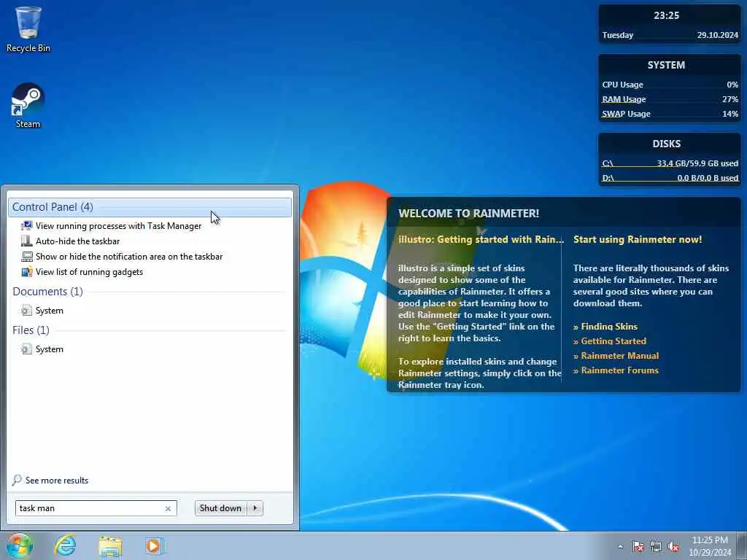The image size is (747, 560).
Task: Click System icon under Files
Action: tap(26, 349)
